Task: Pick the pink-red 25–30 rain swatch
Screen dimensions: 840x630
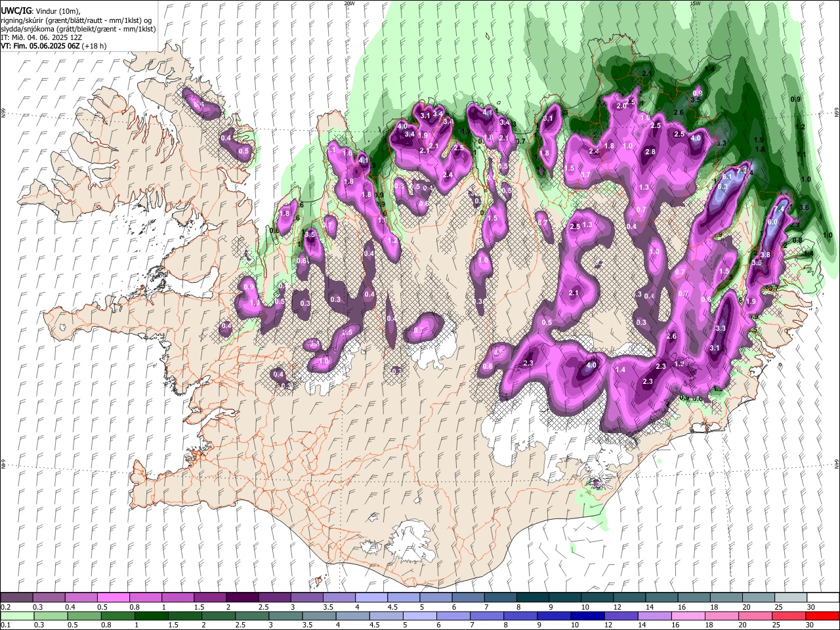Action: tap(789, 616)
